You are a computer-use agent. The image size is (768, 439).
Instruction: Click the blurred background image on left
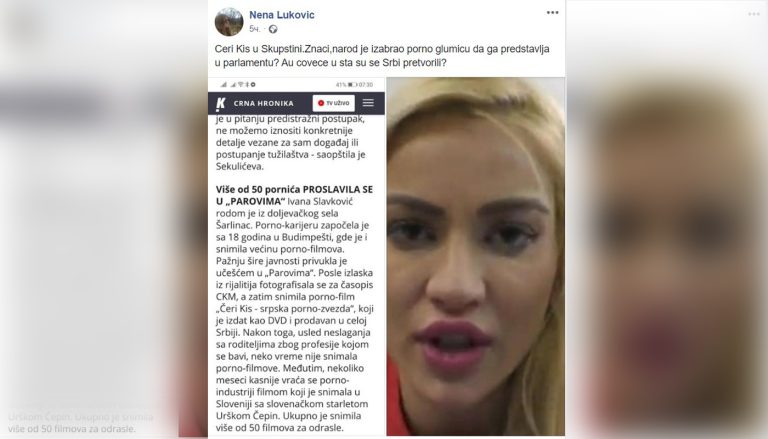tap(104, 220)
